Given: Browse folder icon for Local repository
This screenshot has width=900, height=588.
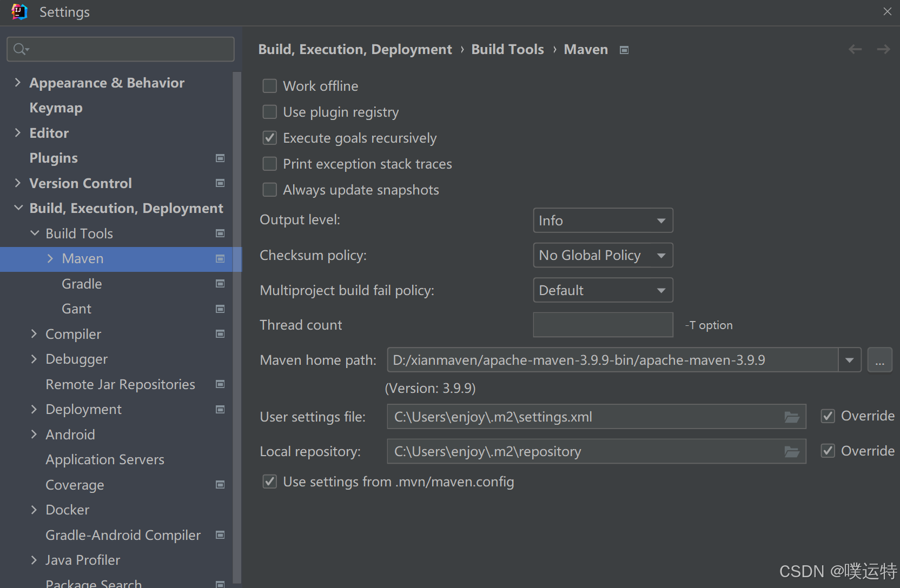Looking at the screenshot, I should 792,451.
